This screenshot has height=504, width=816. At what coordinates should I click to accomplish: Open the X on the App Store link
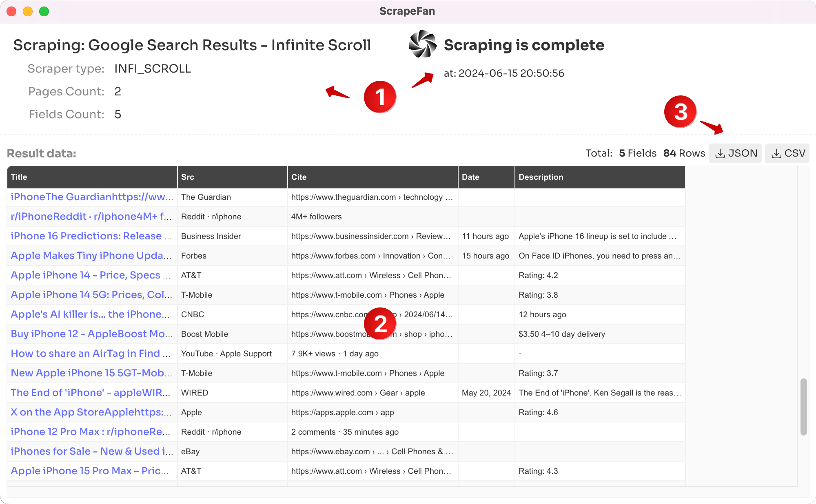click(91, 412)
